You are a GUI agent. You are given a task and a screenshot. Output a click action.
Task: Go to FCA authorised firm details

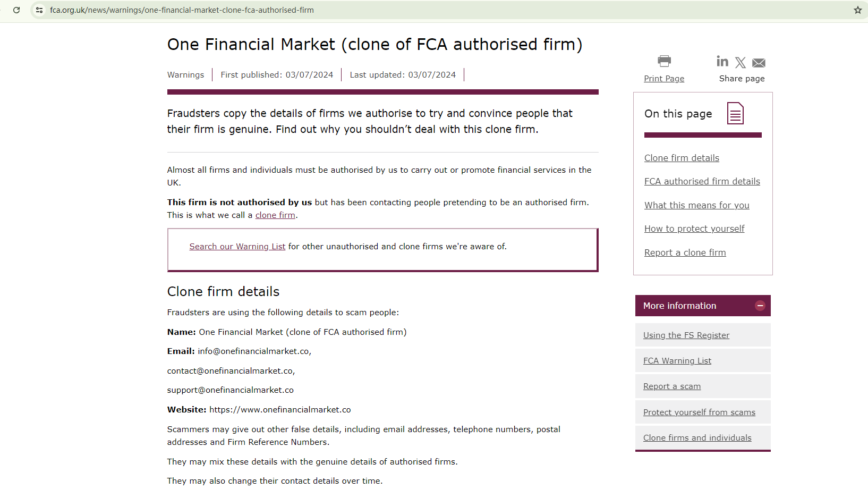click(702, 181)
